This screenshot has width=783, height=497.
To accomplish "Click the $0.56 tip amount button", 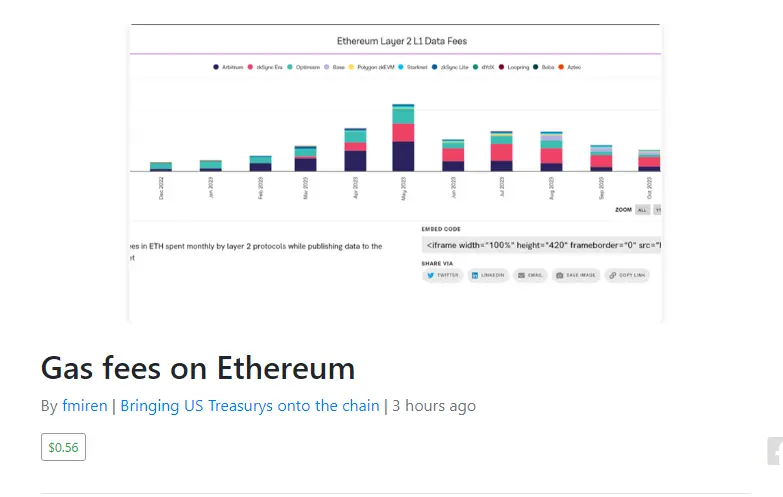I will click(63, 447).
